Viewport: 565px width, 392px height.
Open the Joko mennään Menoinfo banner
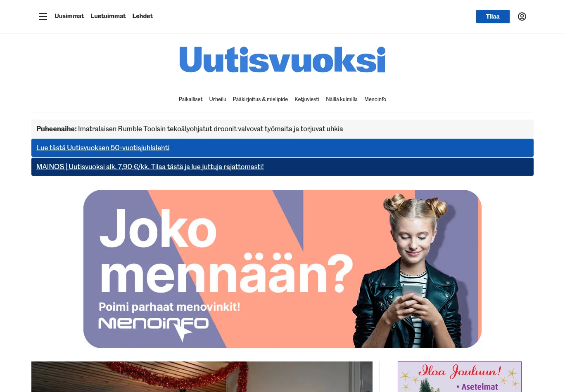(x=282, y=269)
